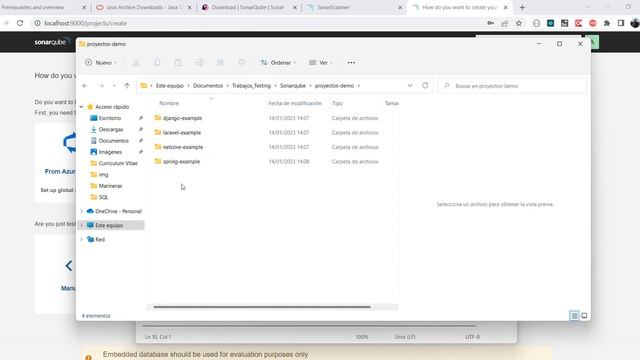Open the browser extensions puzzle icon
Screen dimensions: 640x360
607,23
